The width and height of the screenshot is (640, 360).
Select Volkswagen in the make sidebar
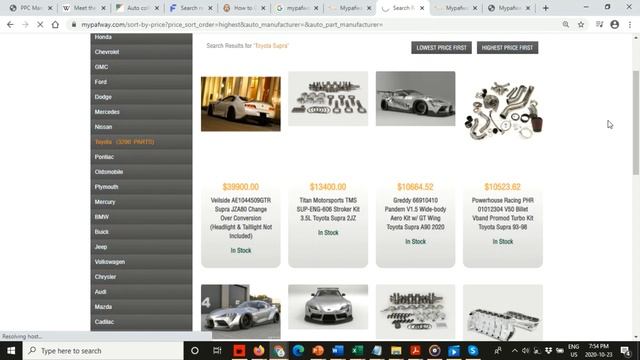coord(141,262)
